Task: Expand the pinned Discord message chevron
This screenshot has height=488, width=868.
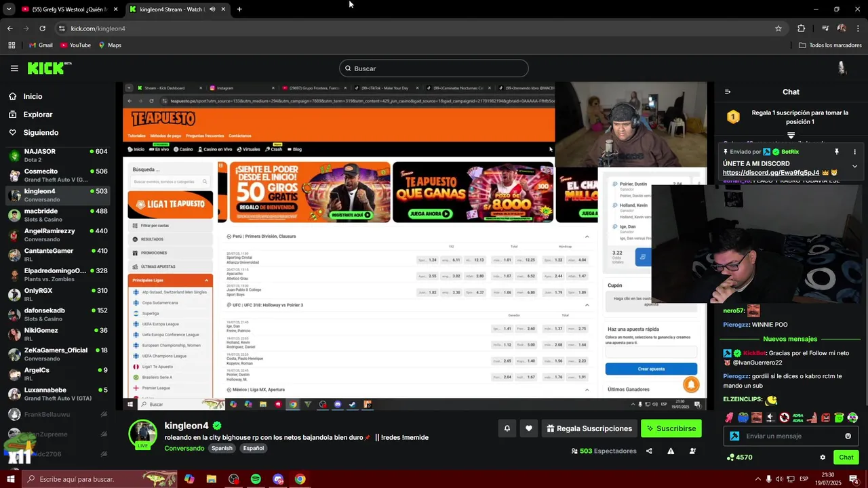Action: [x=854, y=166]
